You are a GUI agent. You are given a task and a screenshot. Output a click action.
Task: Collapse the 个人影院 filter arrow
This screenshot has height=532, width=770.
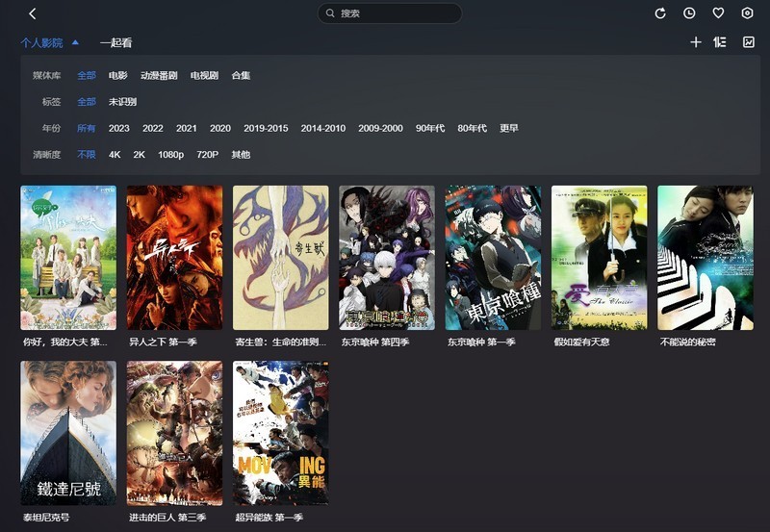pyautogui.click(x=75, y=42)
